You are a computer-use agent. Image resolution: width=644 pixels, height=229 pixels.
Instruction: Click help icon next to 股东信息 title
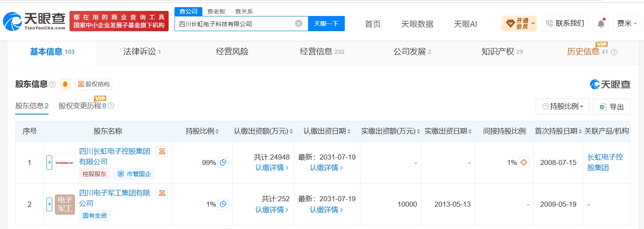pos(52,85)
